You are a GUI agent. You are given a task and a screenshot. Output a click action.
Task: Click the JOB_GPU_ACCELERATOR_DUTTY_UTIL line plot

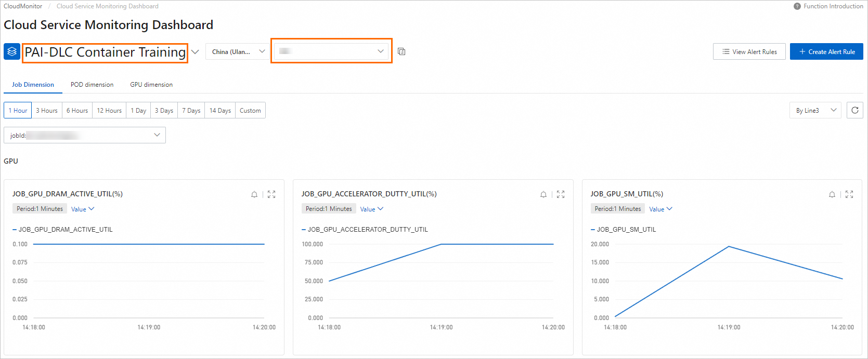coord(441,244)
